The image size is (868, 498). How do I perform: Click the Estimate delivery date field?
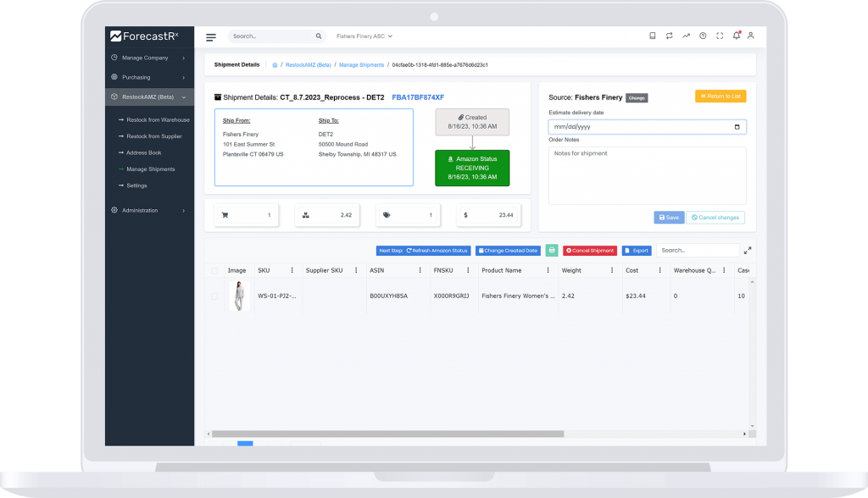pyautogui.click(x=647, y=125)
